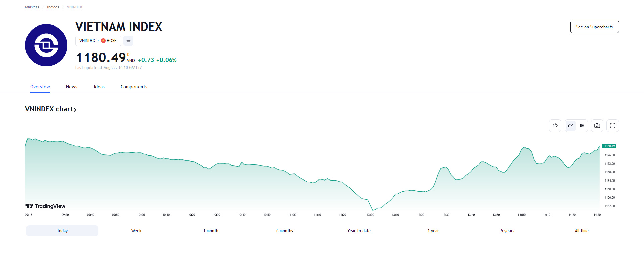Viewport: 644px width, 257px height.
Task: Click the market status dash icon
Action: [128, 41]
